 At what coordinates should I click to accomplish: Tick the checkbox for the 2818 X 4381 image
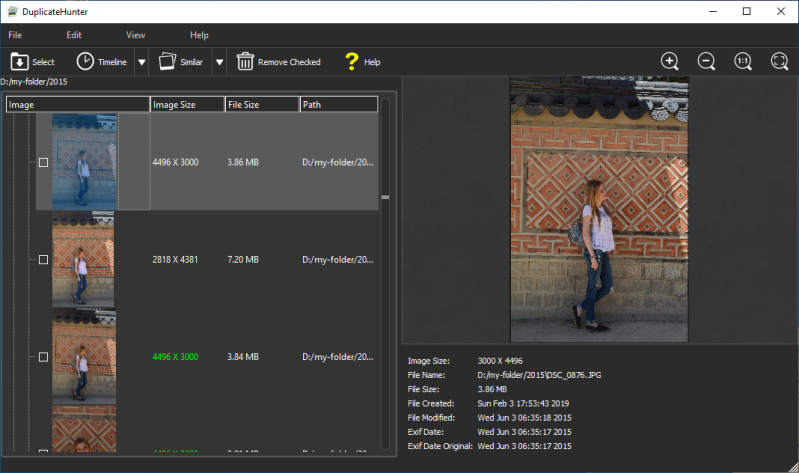coord(43,259)
